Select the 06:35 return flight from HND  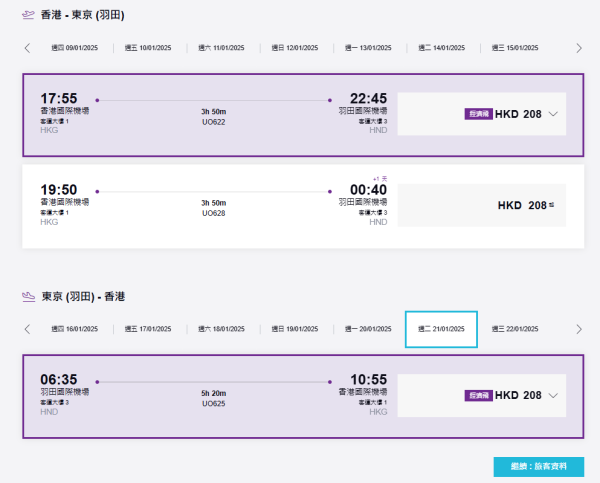[210, 395]
